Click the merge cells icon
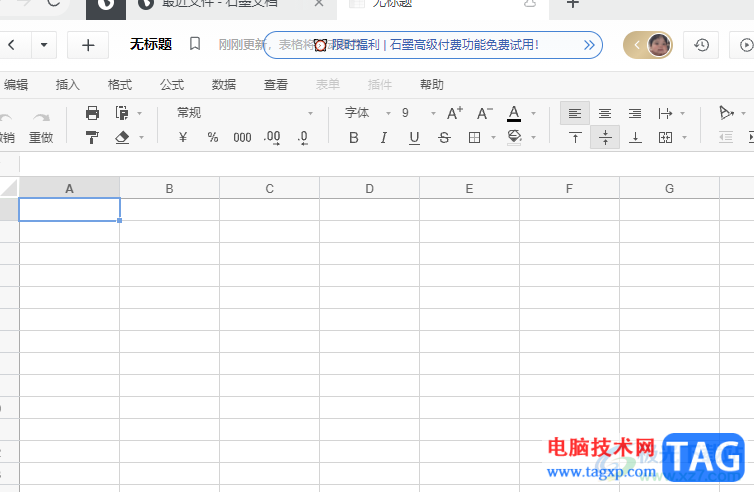The image size is (754, 492). pyautogui.click(x=666, y=138)
